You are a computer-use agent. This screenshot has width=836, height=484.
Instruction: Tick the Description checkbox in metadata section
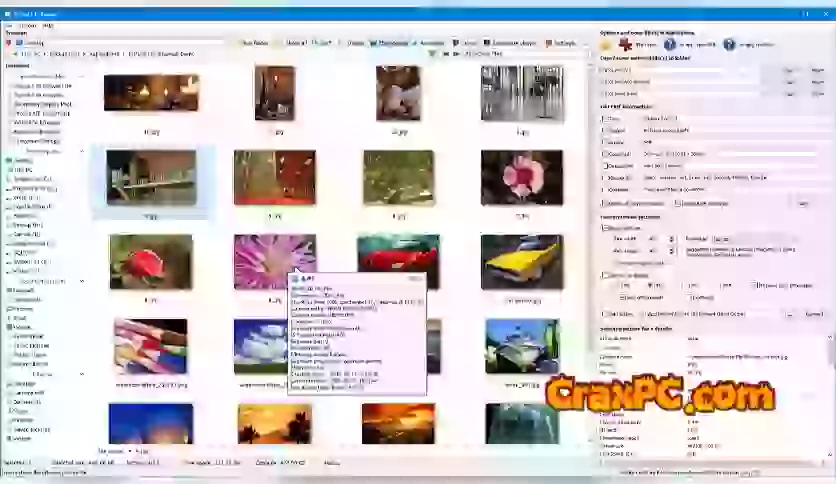click(x=604, y=166)
